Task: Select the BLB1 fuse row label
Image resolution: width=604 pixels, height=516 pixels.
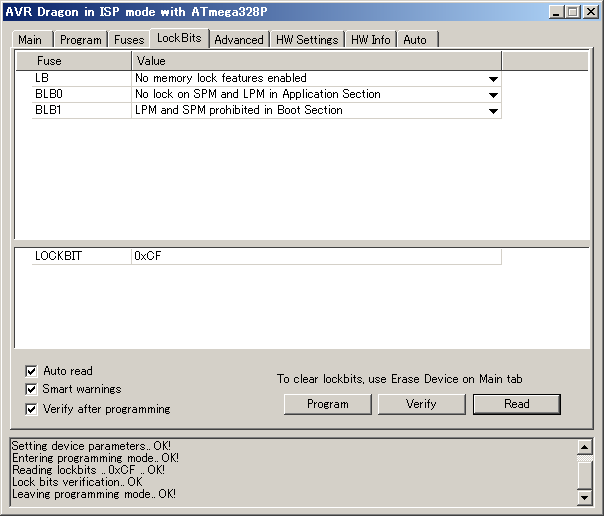Action: [x=48, y=110]
